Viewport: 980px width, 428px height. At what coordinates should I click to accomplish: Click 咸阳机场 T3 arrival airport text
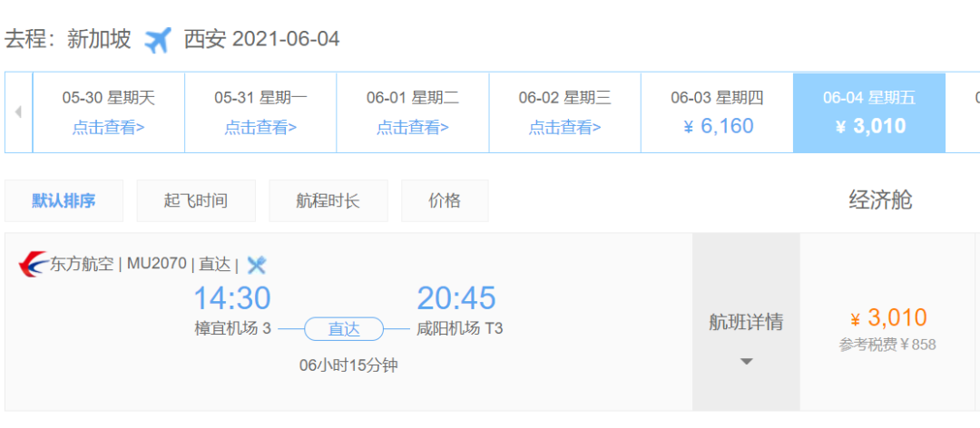click(x=459, y=328)
